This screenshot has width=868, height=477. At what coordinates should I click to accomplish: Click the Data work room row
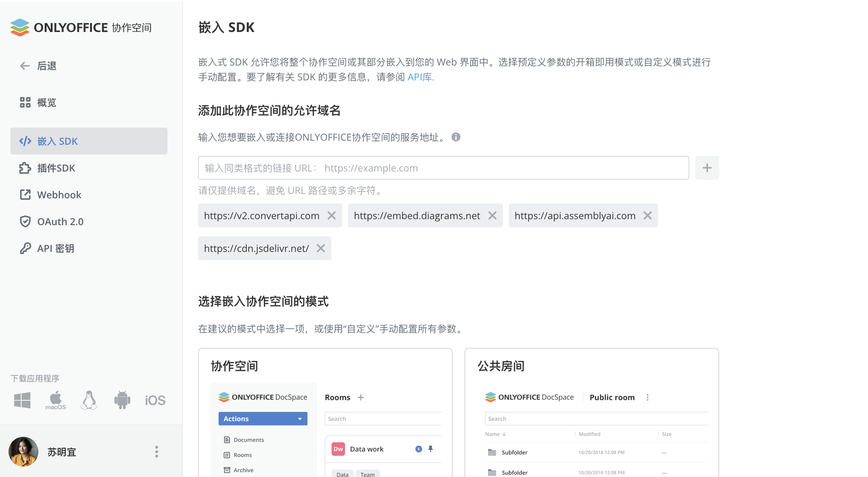point(383,449)
